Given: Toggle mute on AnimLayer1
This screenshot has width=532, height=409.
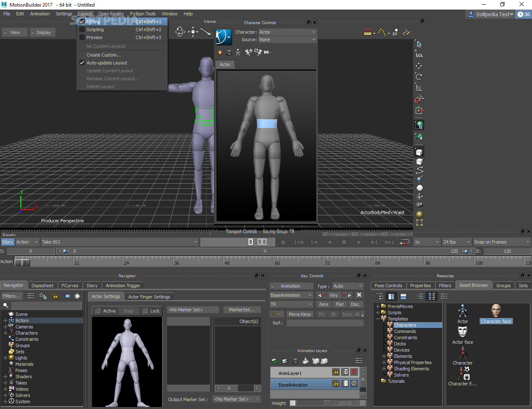Looking at the screenshot, I should click(x=354, y=372).
